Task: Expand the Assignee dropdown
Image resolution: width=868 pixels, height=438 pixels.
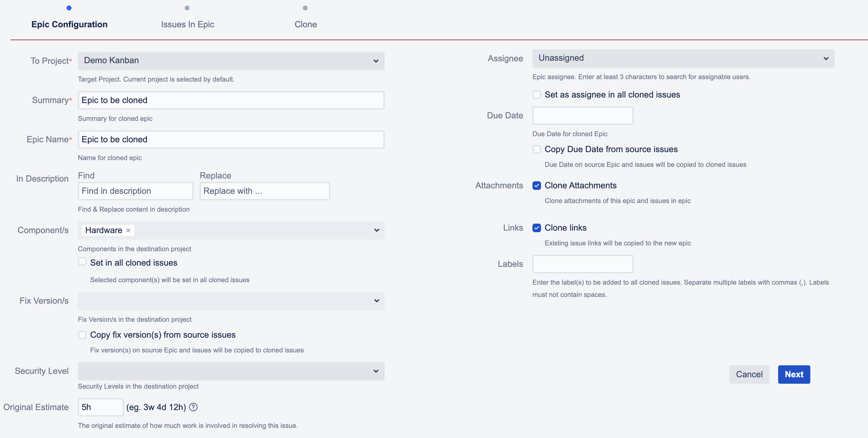Action: pyautogui.click(x=683, y=59)
